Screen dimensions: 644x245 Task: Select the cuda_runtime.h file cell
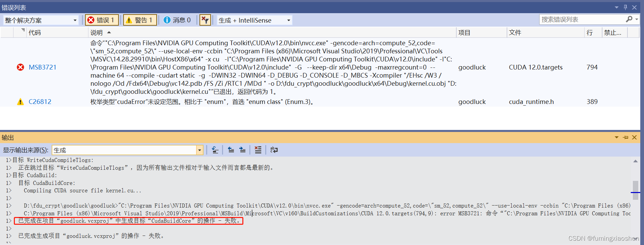(x=531, y=102)
